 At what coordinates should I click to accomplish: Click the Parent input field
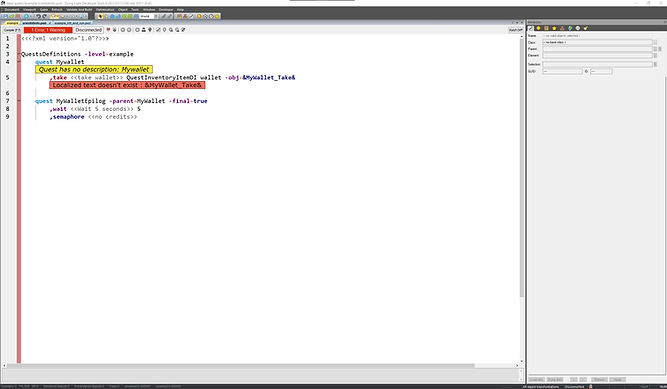pos(597,49)
